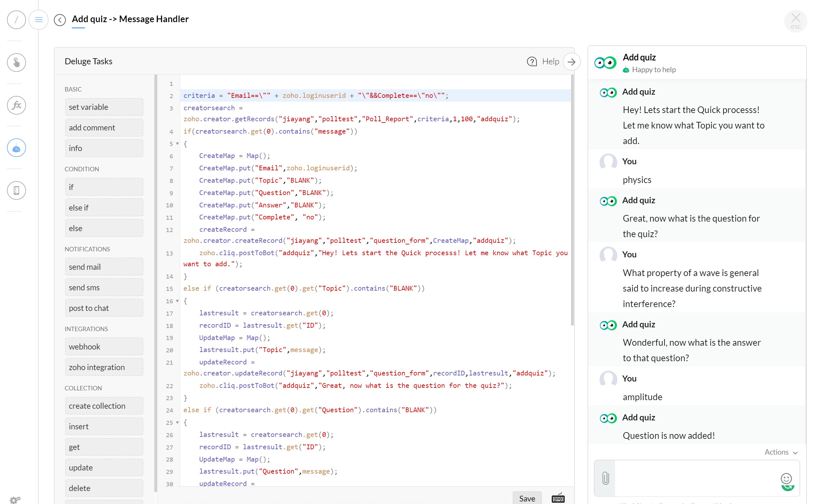Open the hamburger menu list icon
Screen dimensions: 816x504
[x=39, y=20]
